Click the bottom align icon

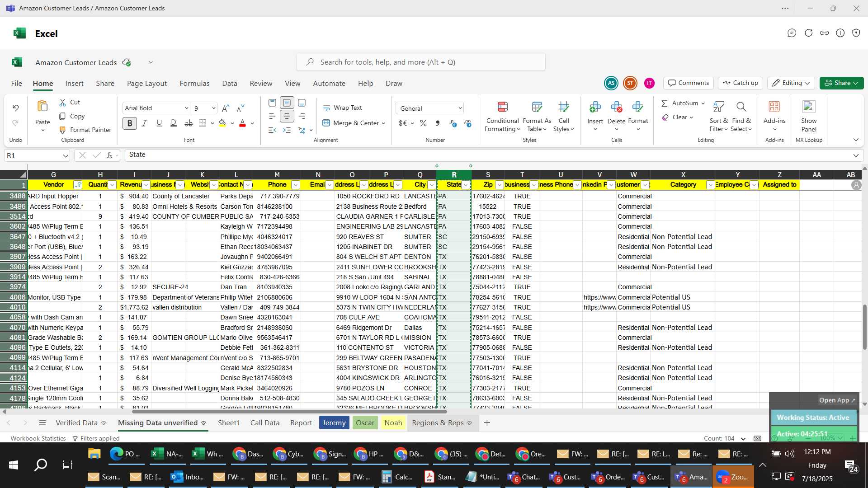[x=302, y=103]
